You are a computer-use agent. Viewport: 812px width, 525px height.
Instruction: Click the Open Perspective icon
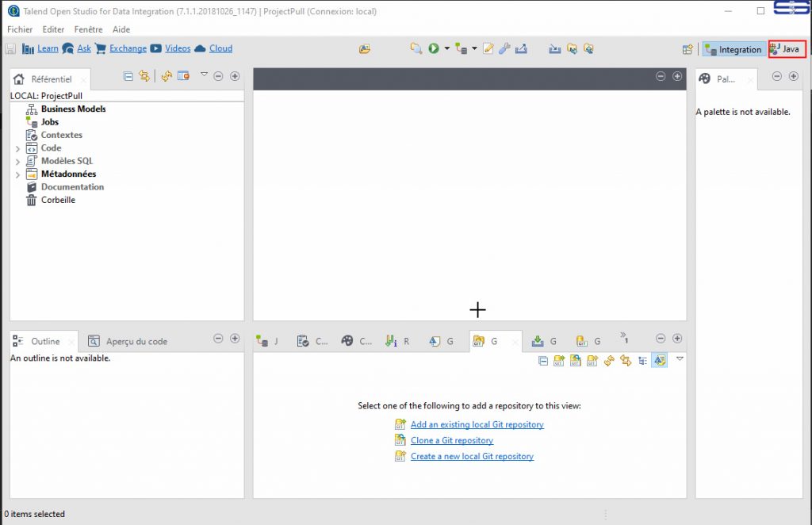688,49
